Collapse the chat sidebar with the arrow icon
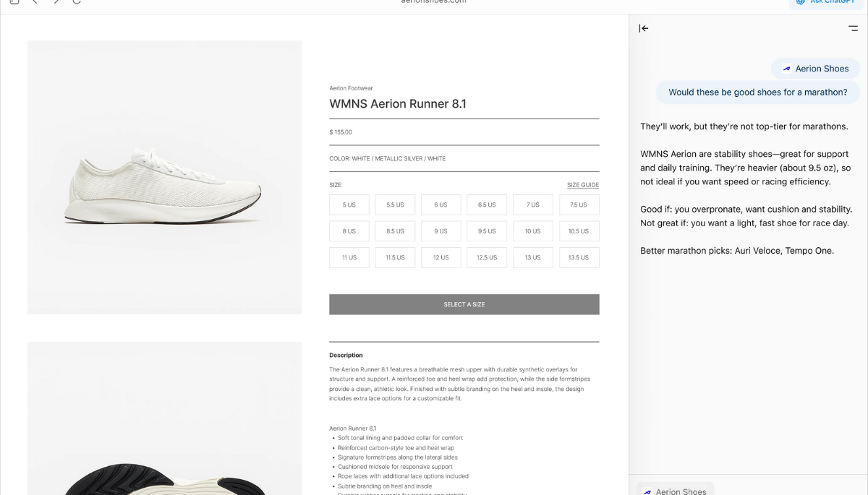Image resolution: width=868 pixels, height=495 pixels. [644, 28]
